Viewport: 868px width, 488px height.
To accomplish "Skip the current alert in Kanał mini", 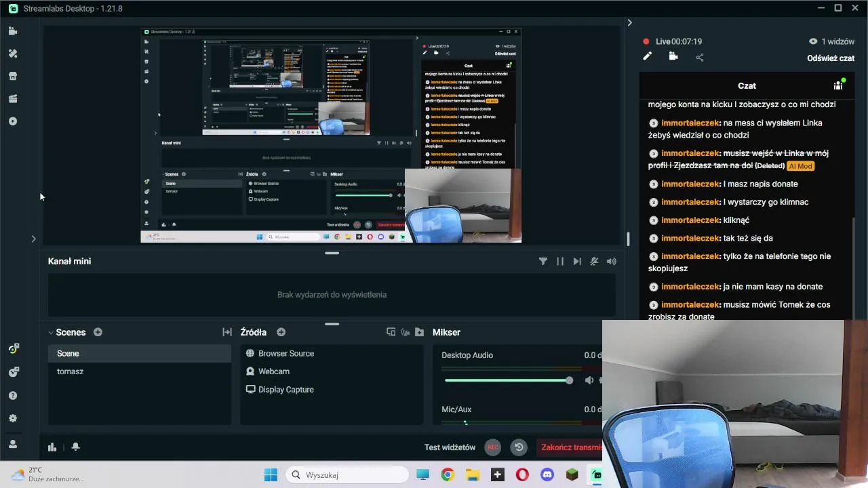I will click(577, 262).
